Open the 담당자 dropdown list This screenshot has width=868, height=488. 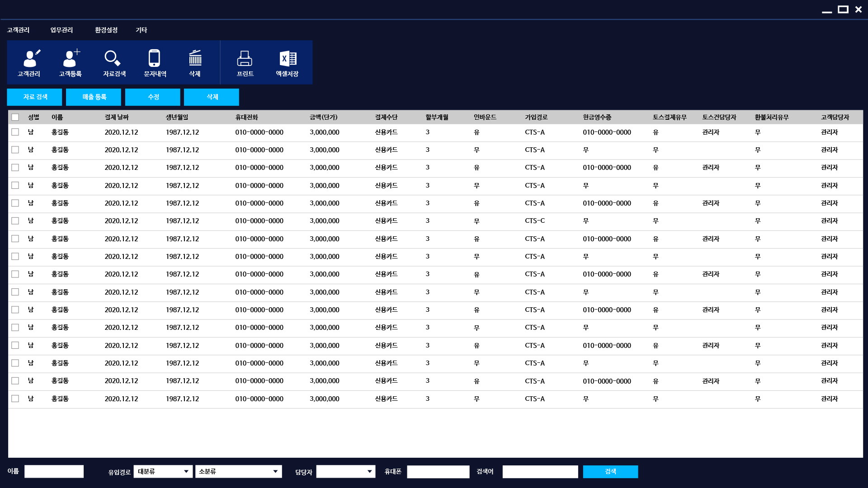[345, 471]
